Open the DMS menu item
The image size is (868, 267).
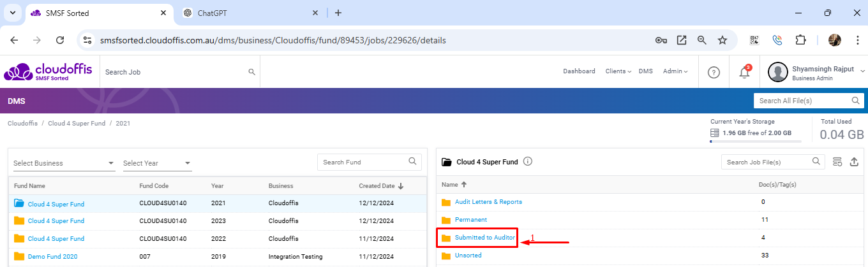click(x=646, y=71)
